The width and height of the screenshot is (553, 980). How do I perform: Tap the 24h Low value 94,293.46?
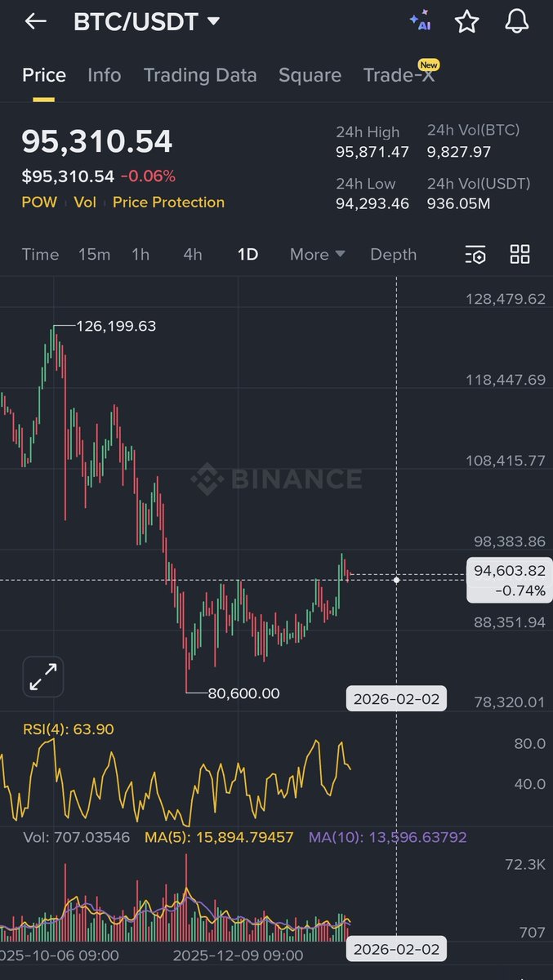coord(372,203)
